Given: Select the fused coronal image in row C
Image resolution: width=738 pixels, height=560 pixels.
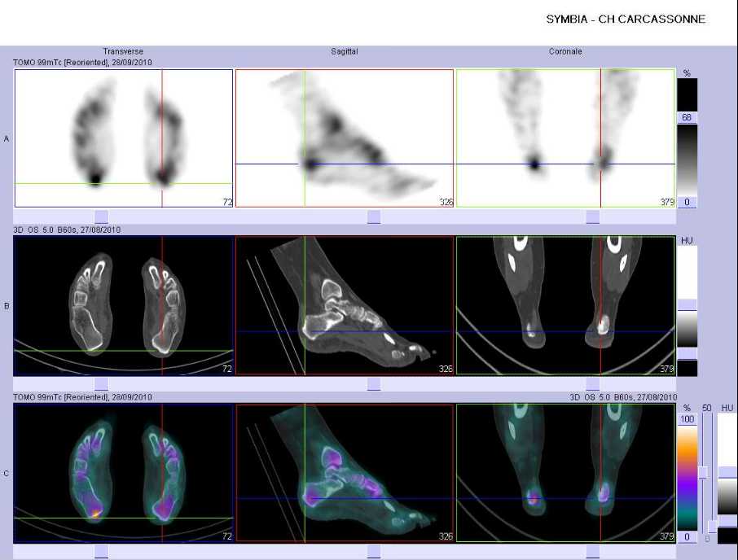Looking at the screenshot, I should [x=566, y=473].
